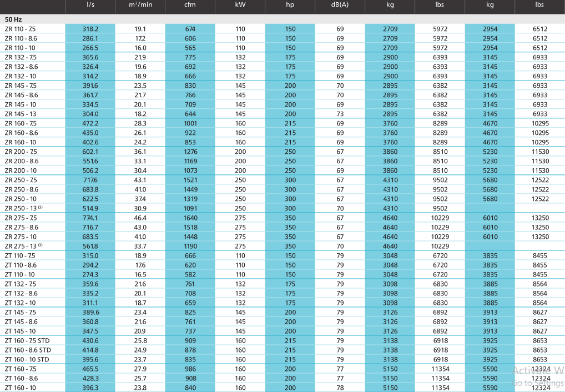565x392 pixels.
Task: Click the l/s value 472.2
Action: 90,123
